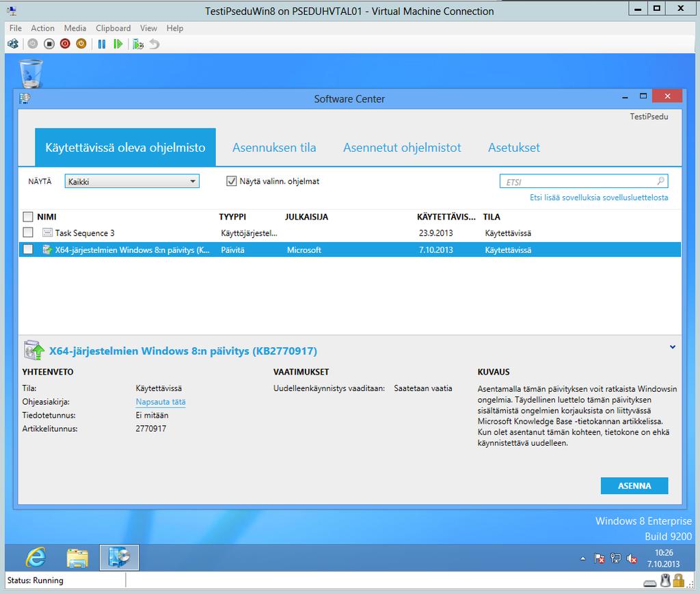Sort by the TILA column header
The height and width of the screenshot is (594, 700).
tap(492, 217)
